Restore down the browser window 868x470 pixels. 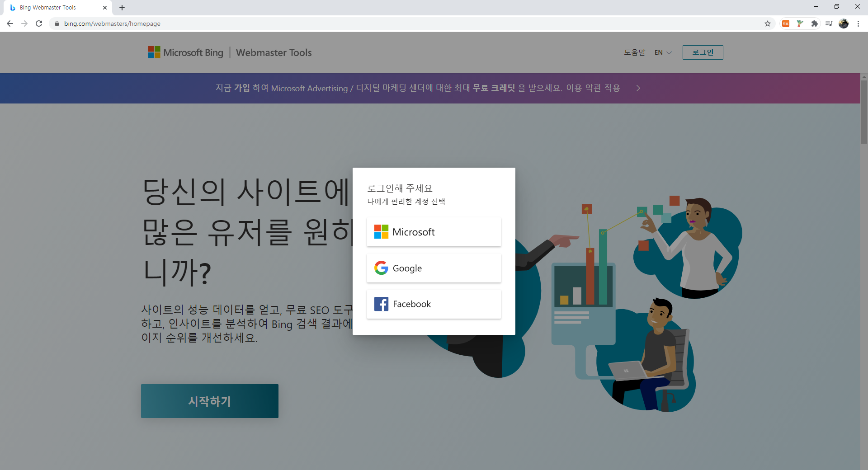pos(837,7)
